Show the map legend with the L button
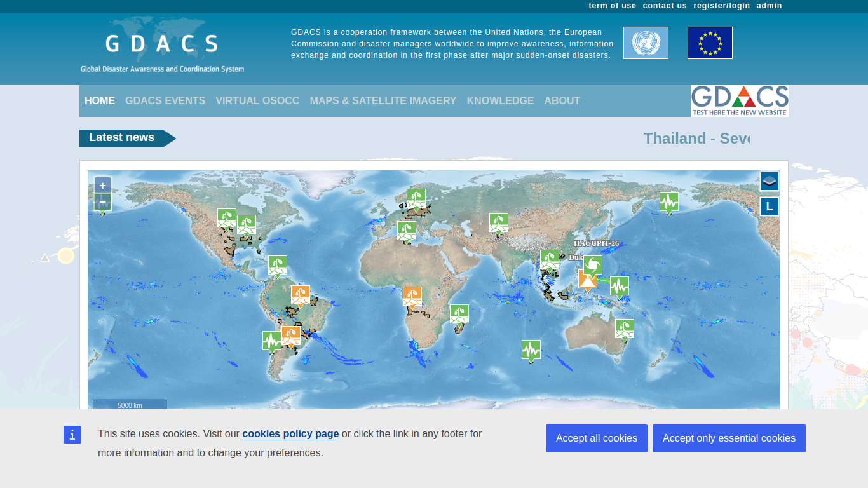Image resolution: width=868 pixels, height=488 pixels. [x=770, y=207]
